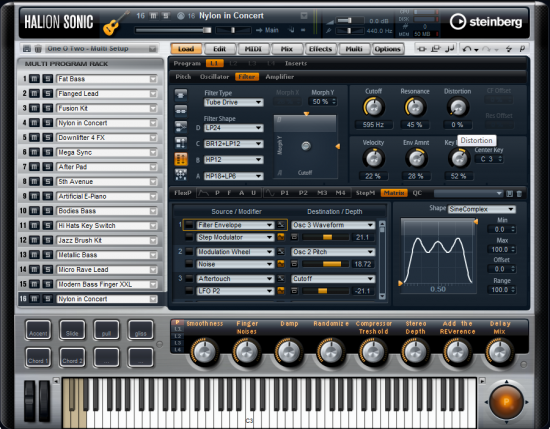
Task: Click the Cutoff knob
Action: 374,107
